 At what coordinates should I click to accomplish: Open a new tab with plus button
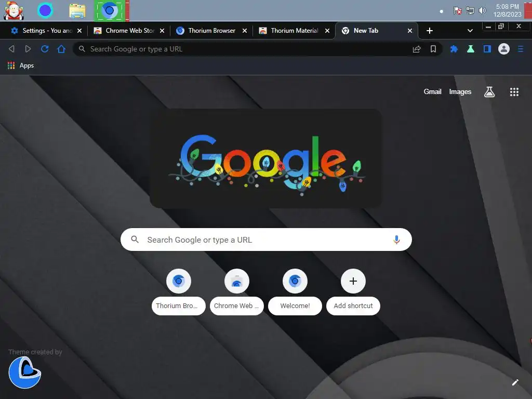(430, 31)
